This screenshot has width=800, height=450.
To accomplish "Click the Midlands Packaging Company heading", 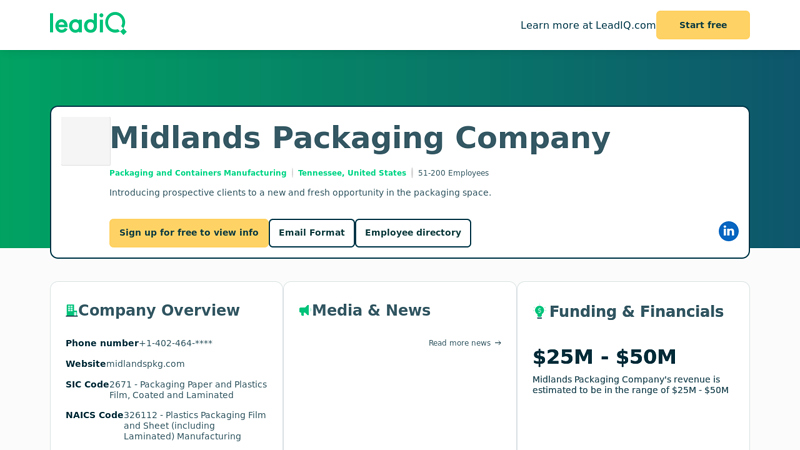I will point(360,138).
